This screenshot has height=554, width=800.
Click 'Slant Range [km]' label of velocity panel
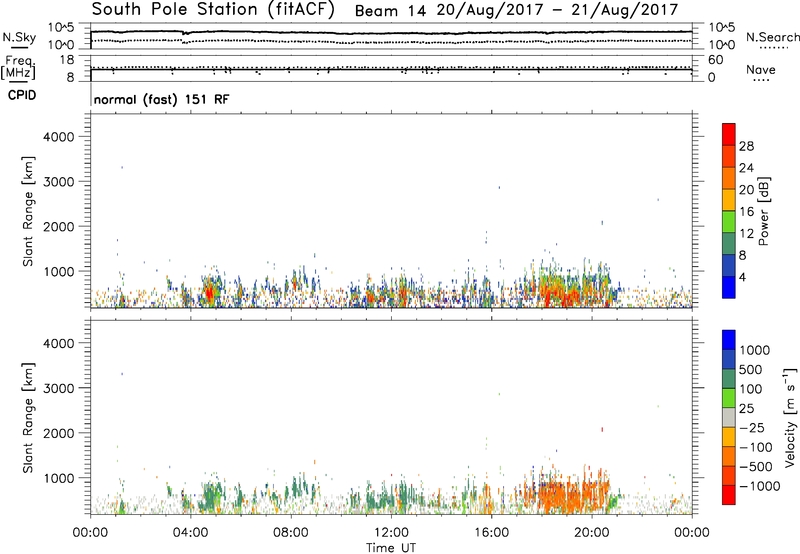click(x=28, y=418)
